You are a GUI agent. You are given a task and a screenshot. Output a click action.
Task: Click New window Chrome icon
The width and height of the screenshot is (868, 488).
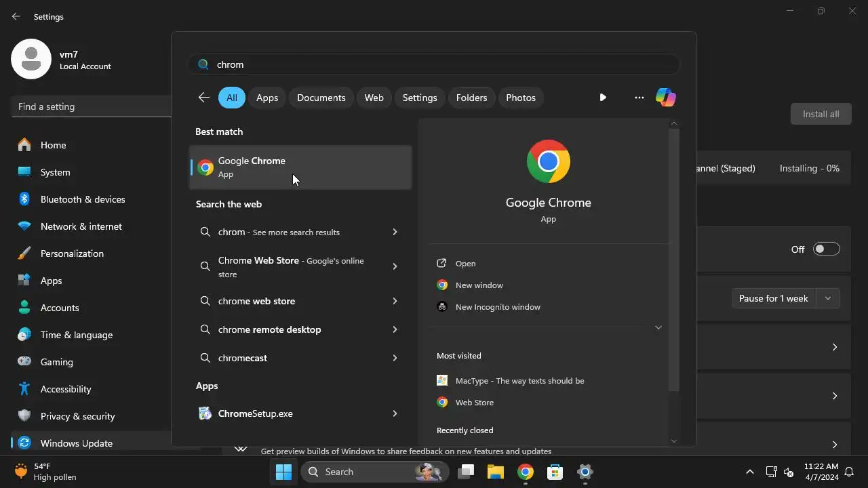coord(442,285)
